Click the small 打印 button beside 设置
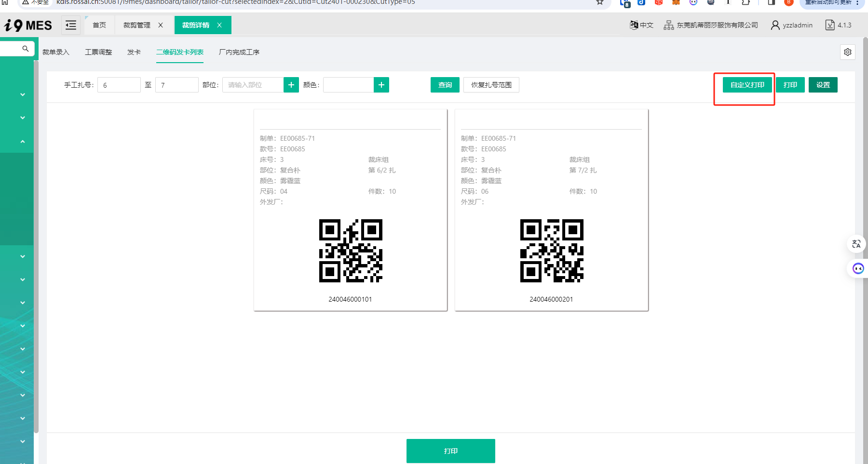This screenshot has height=464, width=868. click(790, 85)
